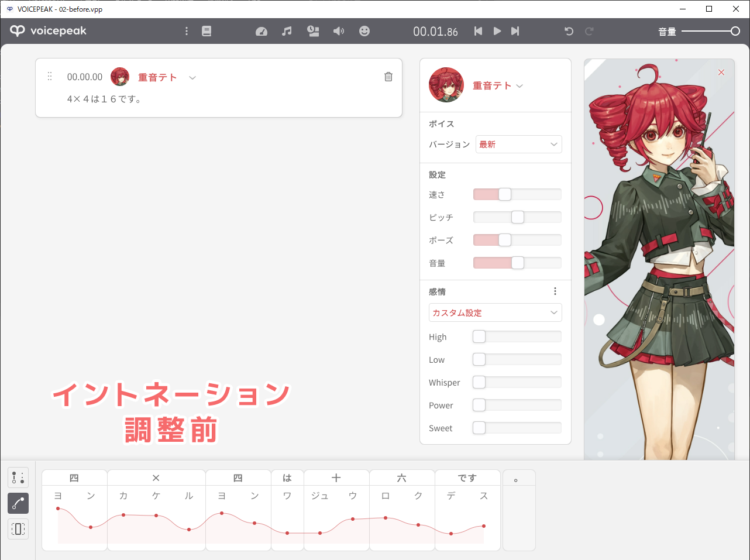Undo the last action
Image resolution: width=750 pixels, height=560 pixels.
coord(569,31)
